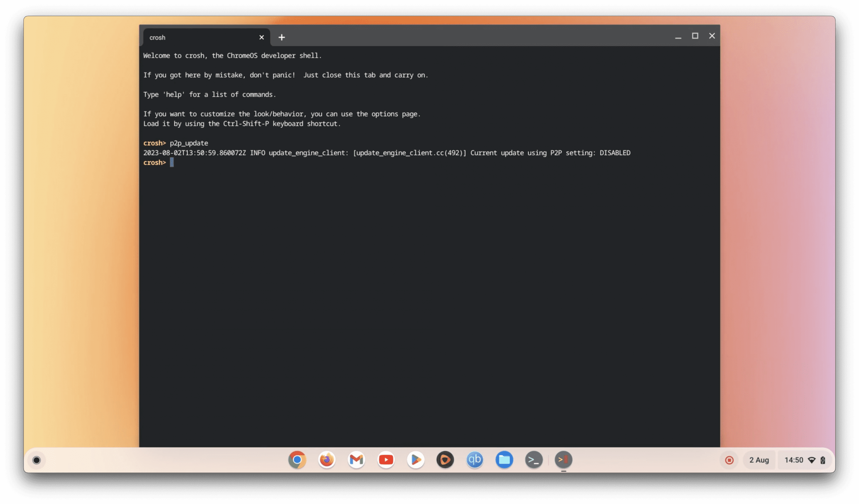859x504 pixels.
Task: Launch qBittorrent from the shelf
Action: coord(475,460)
